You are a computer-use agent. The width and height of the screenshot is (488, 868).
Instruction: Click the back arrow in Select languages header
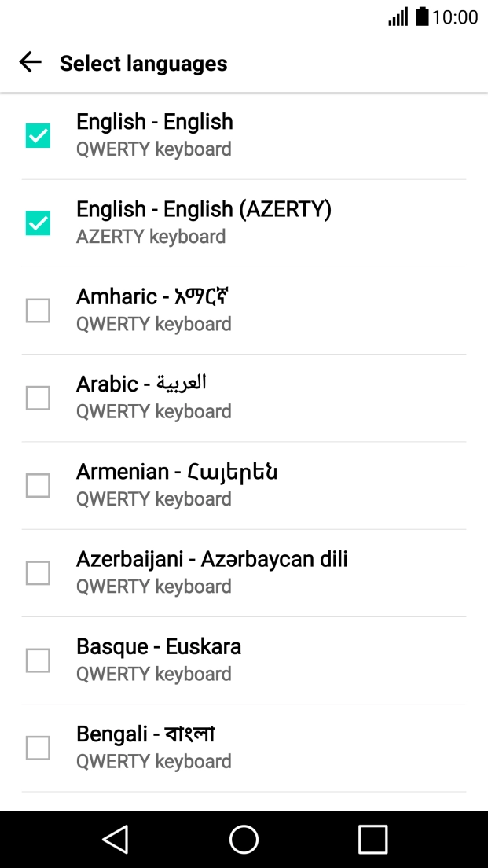30,62
